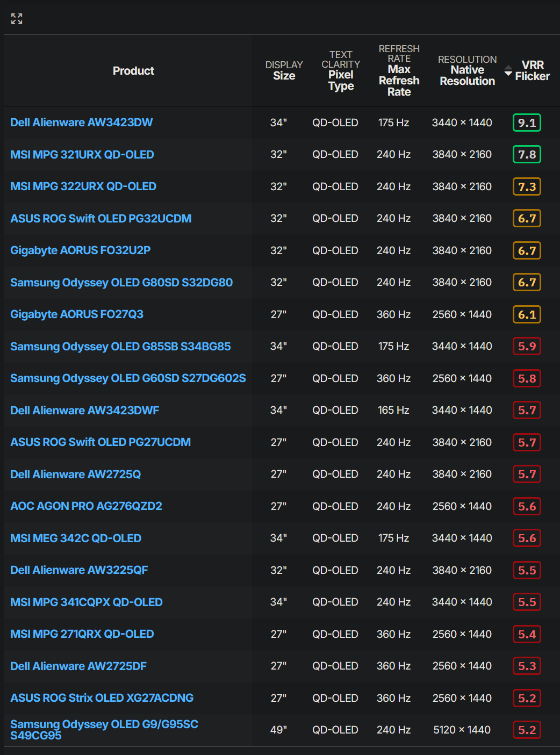Click 240 Hz in MSI 341CQPX row
Screen dimensions: 560x755
tap(393, 602)
